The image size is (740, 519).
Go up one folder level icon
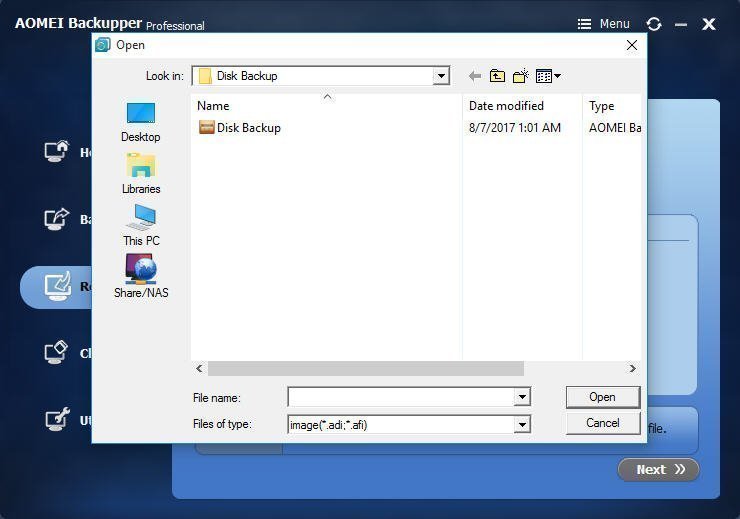(x=497, y=76)
